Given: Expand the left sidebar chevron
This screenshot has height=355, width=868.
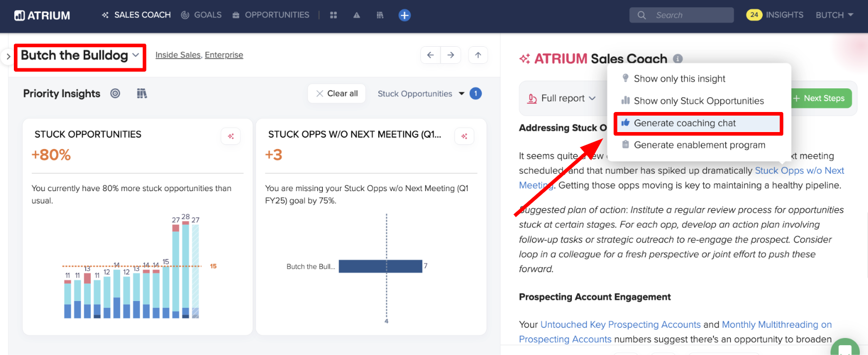Looking at the screenshot, I should [7, 56].
